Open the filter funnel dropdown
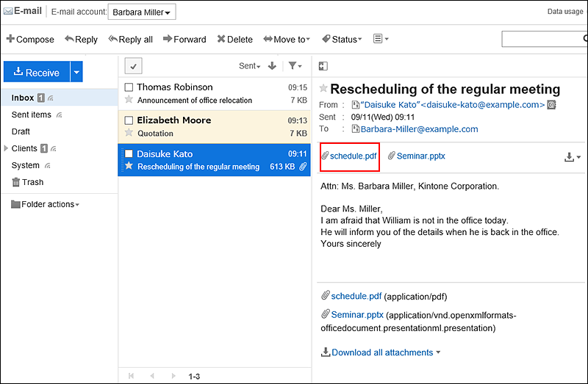The image size is (588, 384). [x=295, y=66]
